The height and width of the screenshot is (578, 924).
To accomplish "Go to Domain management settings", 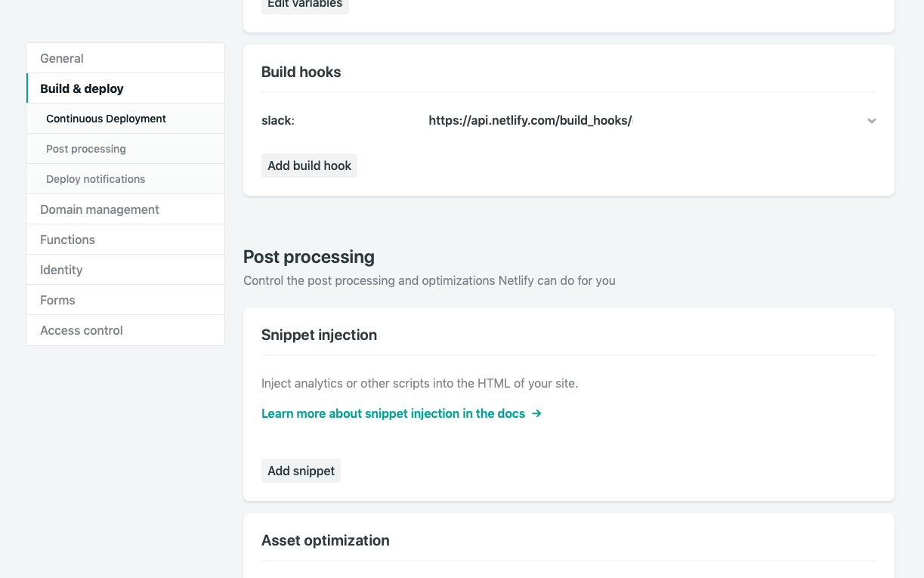I will [99, 209].
